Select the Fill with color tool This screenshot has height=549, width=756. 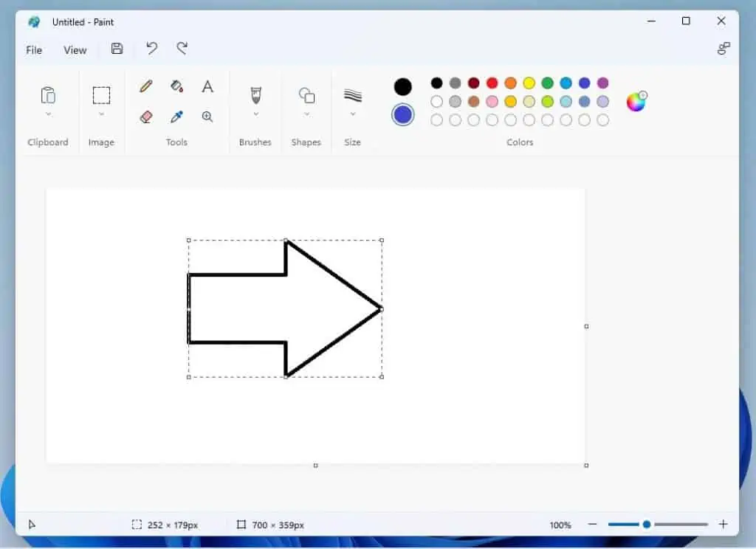(x=176, y=86)
